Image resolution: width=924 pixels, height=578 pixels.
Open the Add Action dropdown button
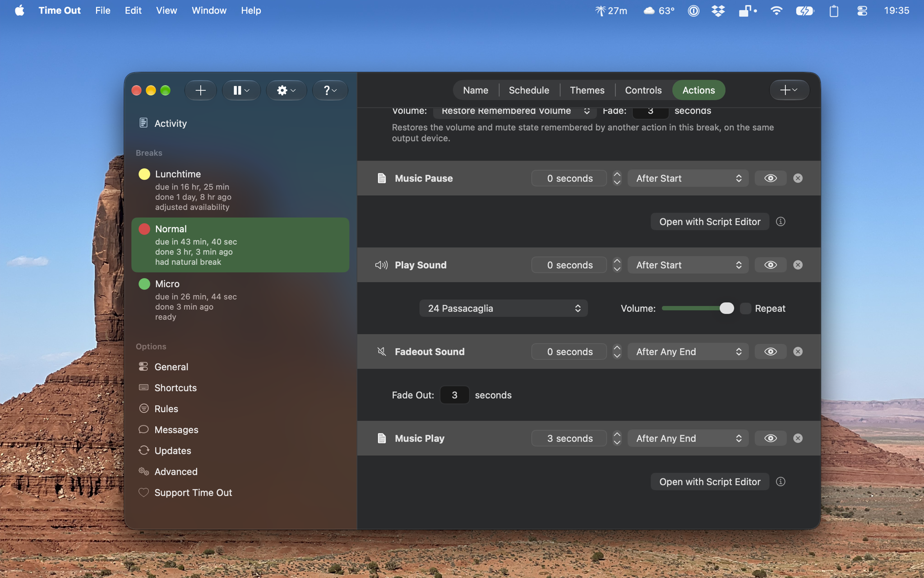(789, 90)
